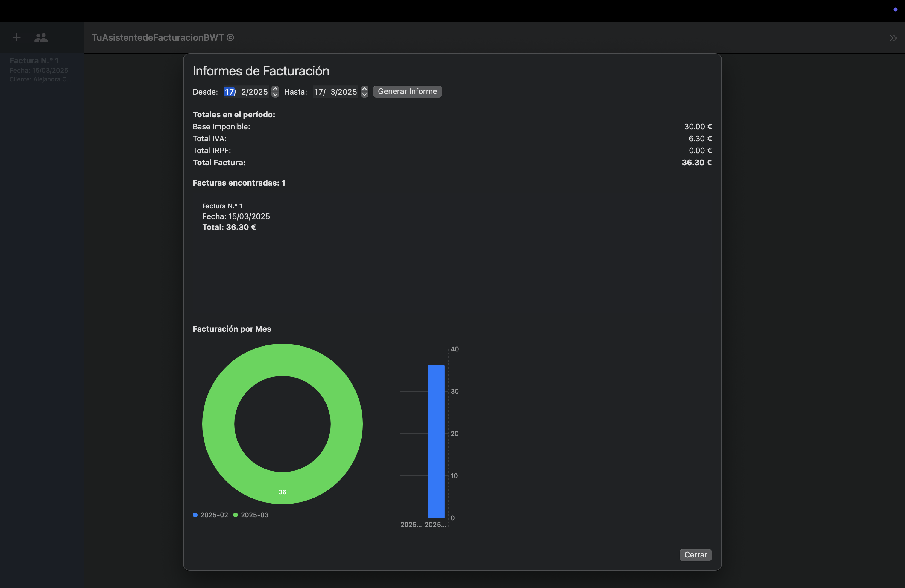This screenshot has width=905, height=588.
Task: Decrease the Desde date with down arrow
Action: [x=275, y=94]
